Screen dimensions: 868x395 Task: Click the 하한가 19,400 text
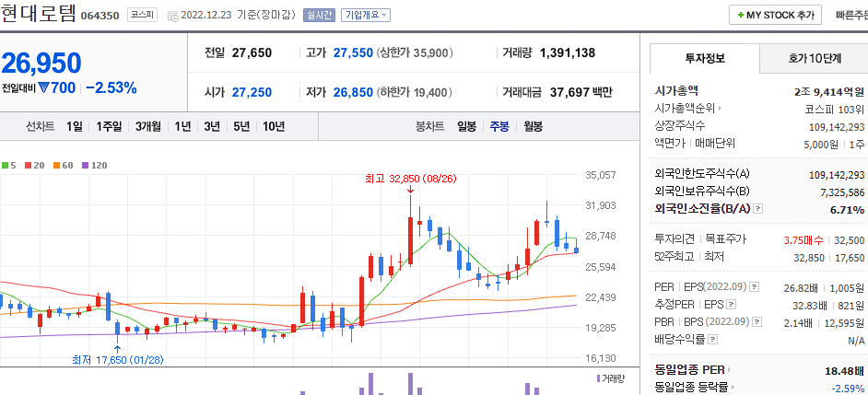tap(416, 92)
